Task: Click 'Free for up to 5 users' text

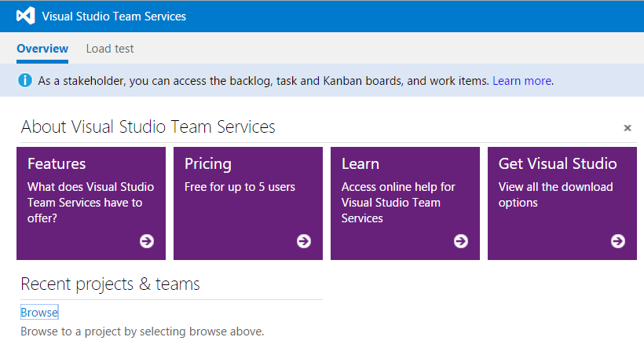Action: pyautogui.click(x=240, y=187)
